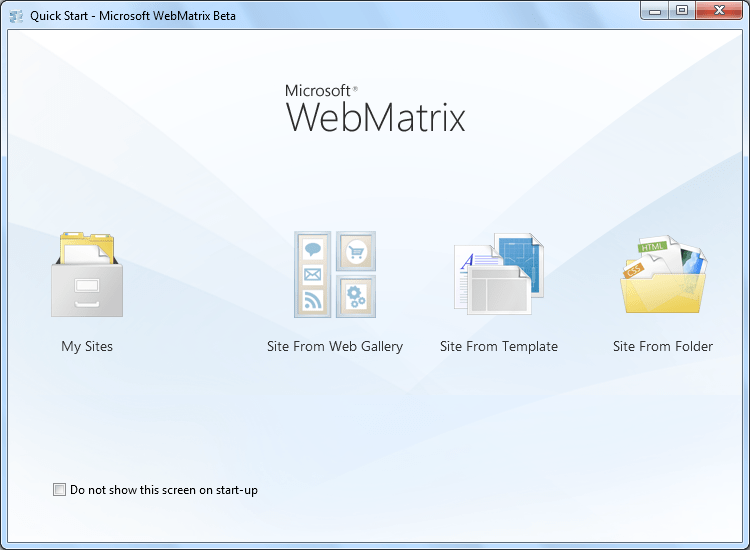This screenshot has width=750, height=550.
Task: Maximize the Quick Start window
Action: pyautogui.click(x=682, y=11)
